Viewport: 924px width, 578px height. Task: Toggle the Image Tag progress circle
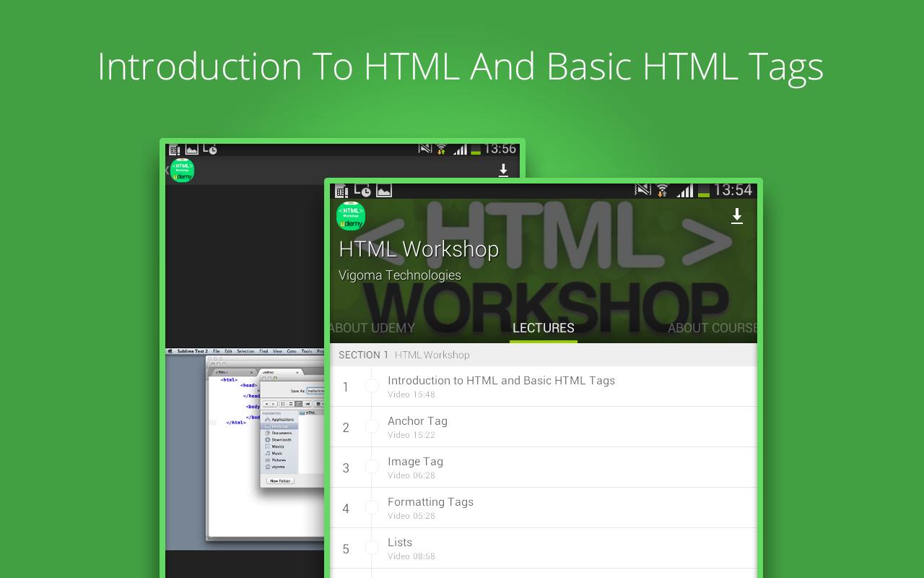(x=372, y=467)
